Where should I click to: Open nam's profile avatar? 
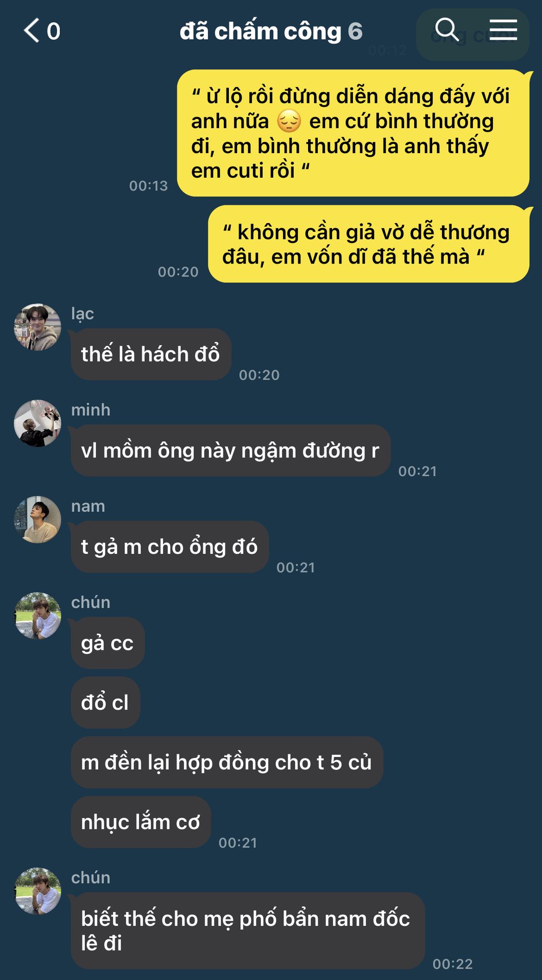click(x=37, y=520)
